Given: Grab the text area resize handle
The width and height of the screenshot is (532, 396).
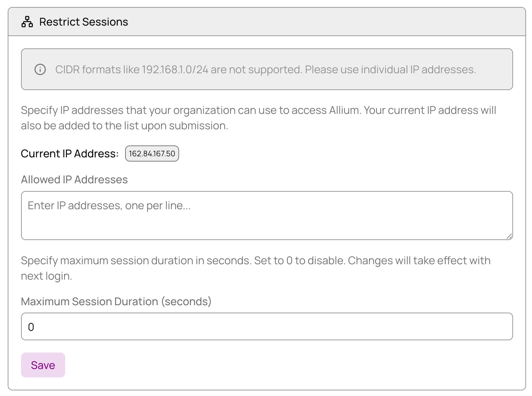Looking at the screenshot, I should point(509,236).
